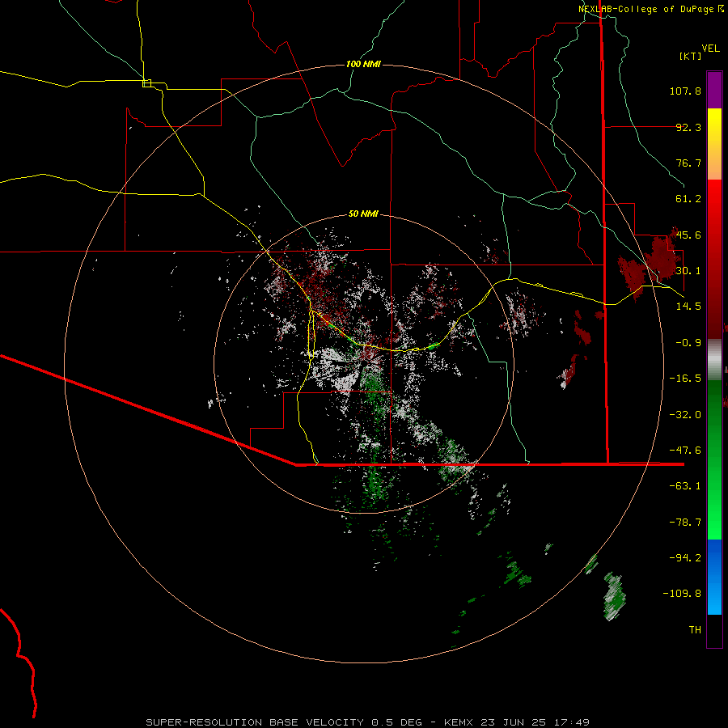The height and width of the screenshot is (728, 728).
Task: Click the gray near-zero color bar segment
Action: [x=714, y=359]
